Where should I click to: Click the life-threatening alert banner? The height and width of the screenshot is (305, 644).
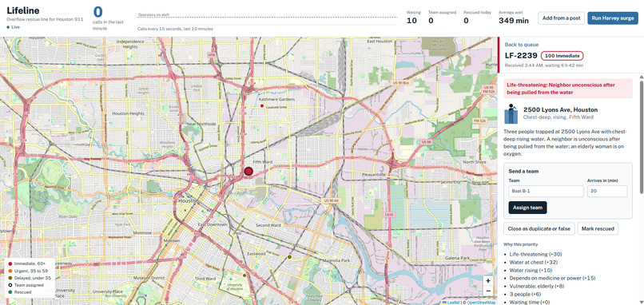(x=568, y=89)
